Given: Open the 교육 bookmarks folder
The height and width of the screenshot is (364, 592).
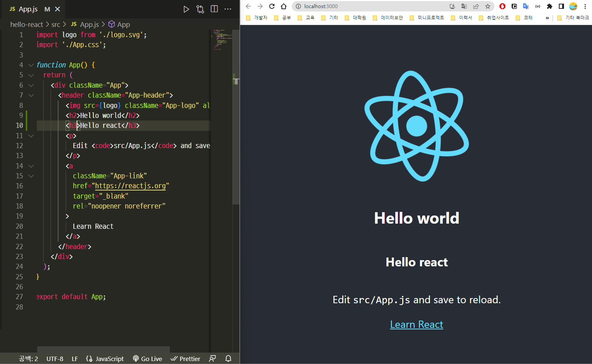Looking at the screenshot, I should [x=306, y=18].
